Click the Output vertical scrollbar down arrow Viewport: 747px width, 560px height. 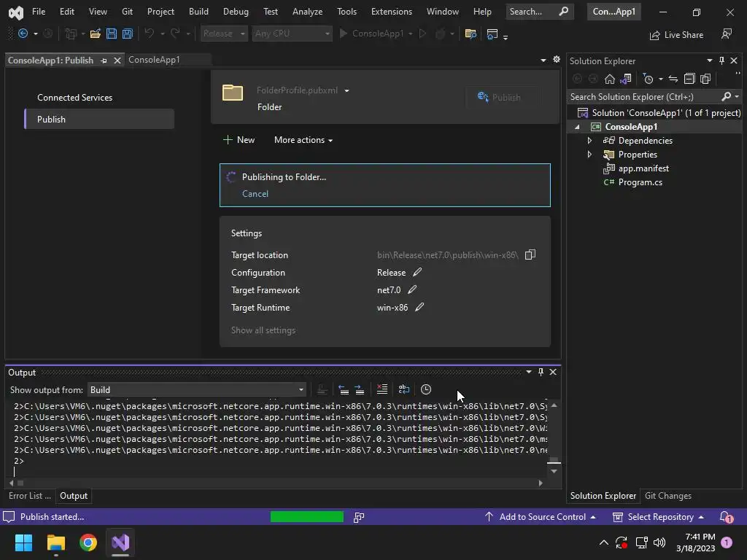pyautogui.click(x=554, y=471)
